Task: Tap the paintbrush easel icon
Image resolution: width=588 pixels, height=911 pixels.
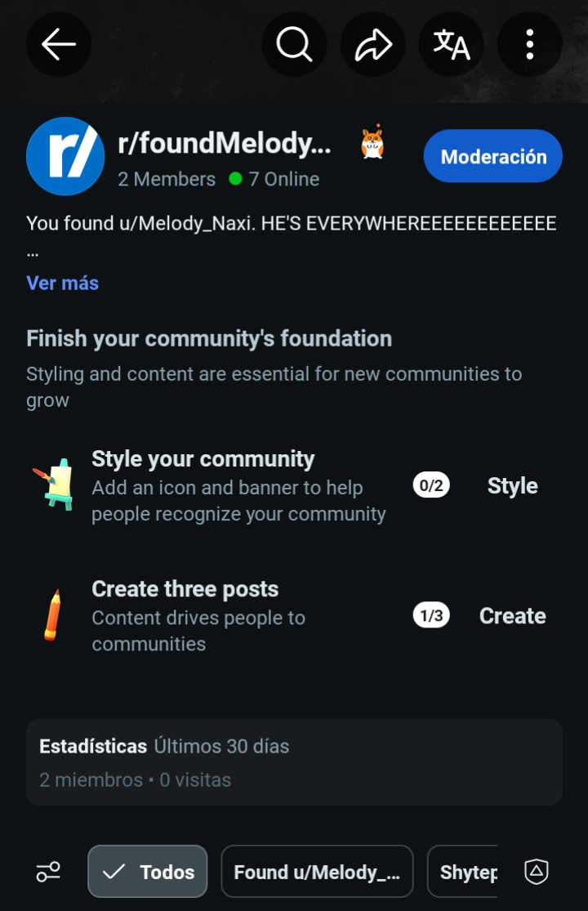Action: pyautogui.click(x=53, y=485)
